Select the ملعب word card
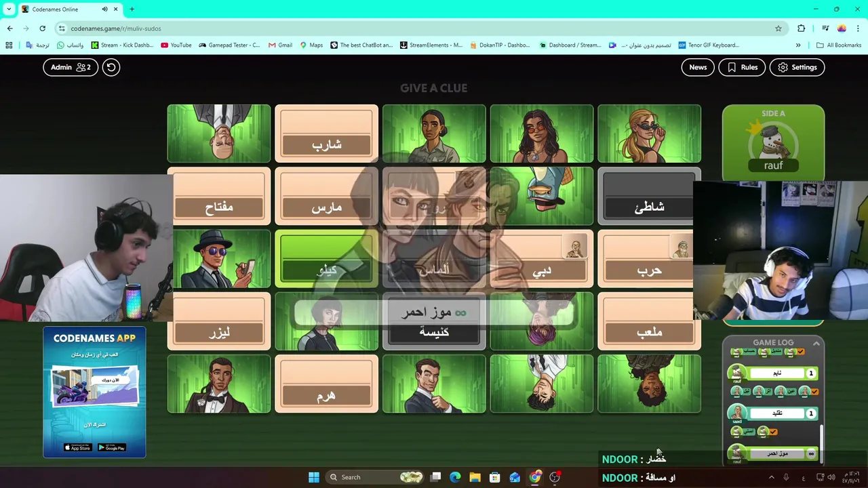This screenshot has height=488, width=868. 649,321
